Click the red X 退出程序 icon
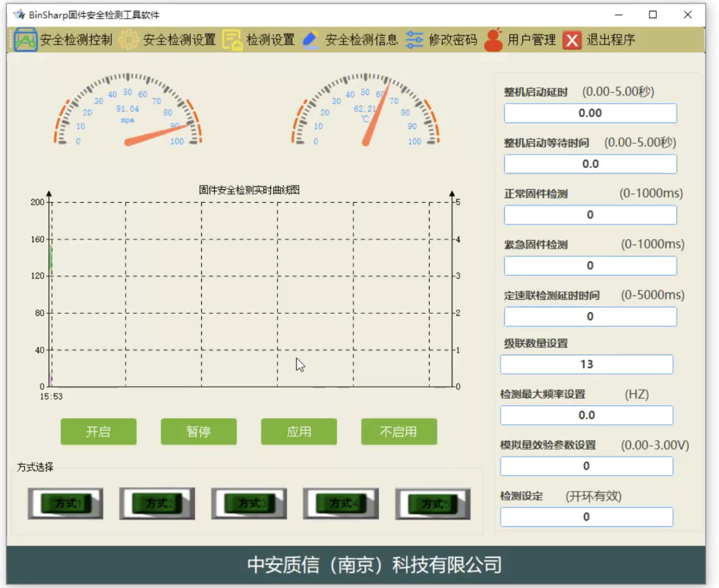This screenshot has height=588, width=719. [571, 39]
